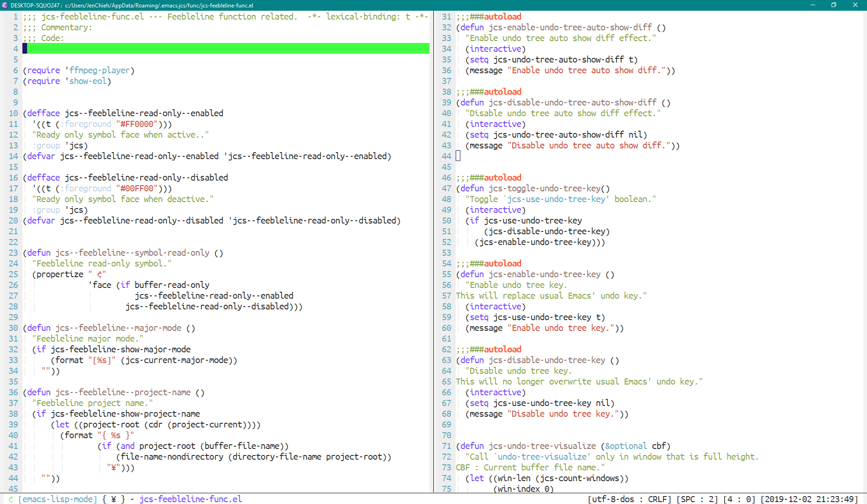Screen dimensions: 867x504
Task: Click the [4 : 0] line-column indicator
Action: (739, 499)
